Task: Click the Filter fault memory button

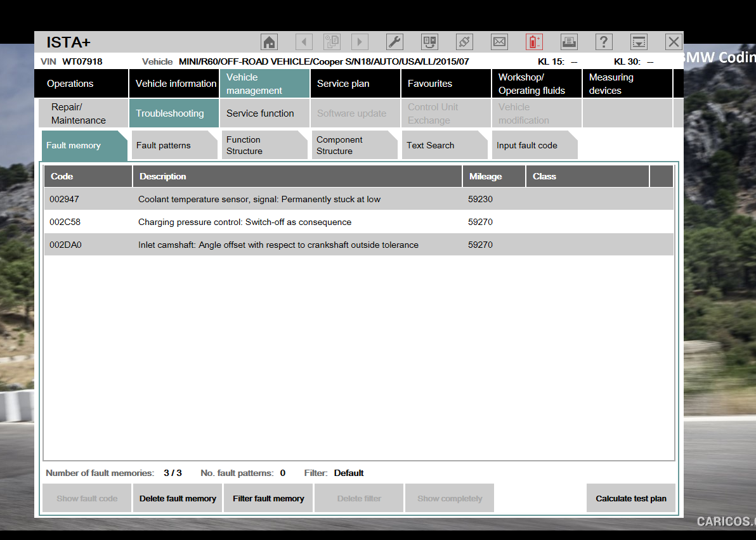Action: [268, 499]
